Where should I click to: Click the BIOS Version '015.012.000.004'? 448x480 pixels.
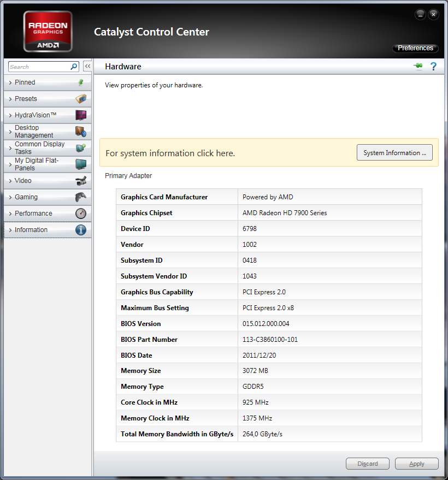[266, 324]
